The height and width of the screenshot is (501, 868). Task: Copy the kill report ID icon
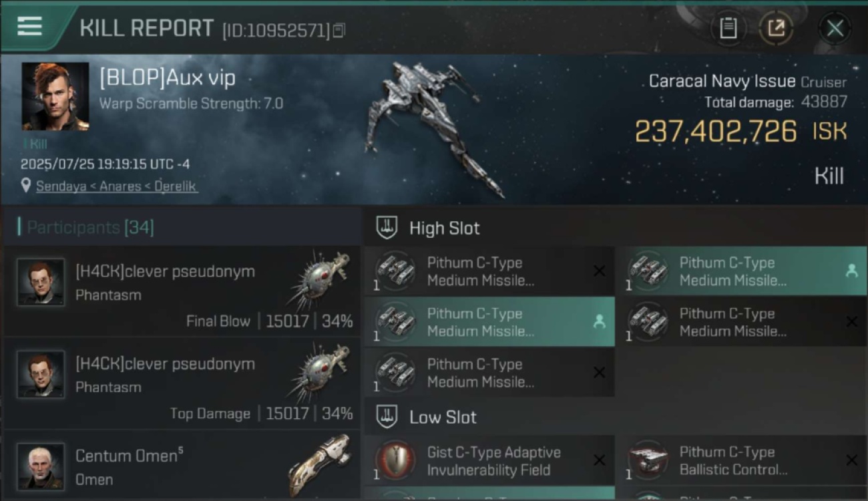(x=339, y=30)
